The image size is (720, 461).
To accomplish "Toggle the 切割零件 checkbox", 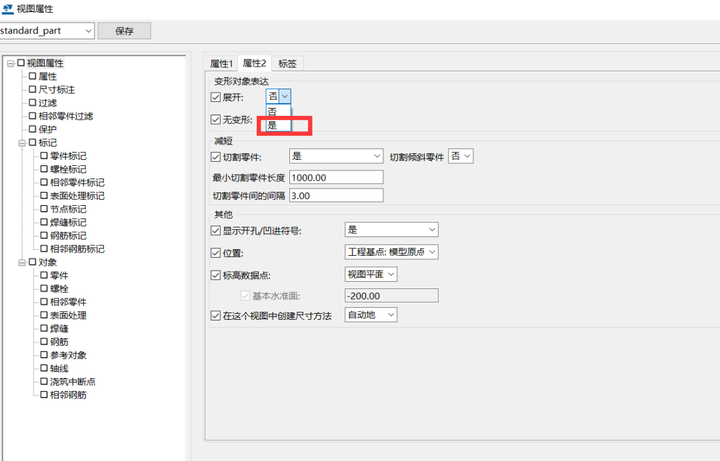I will 215,157.
